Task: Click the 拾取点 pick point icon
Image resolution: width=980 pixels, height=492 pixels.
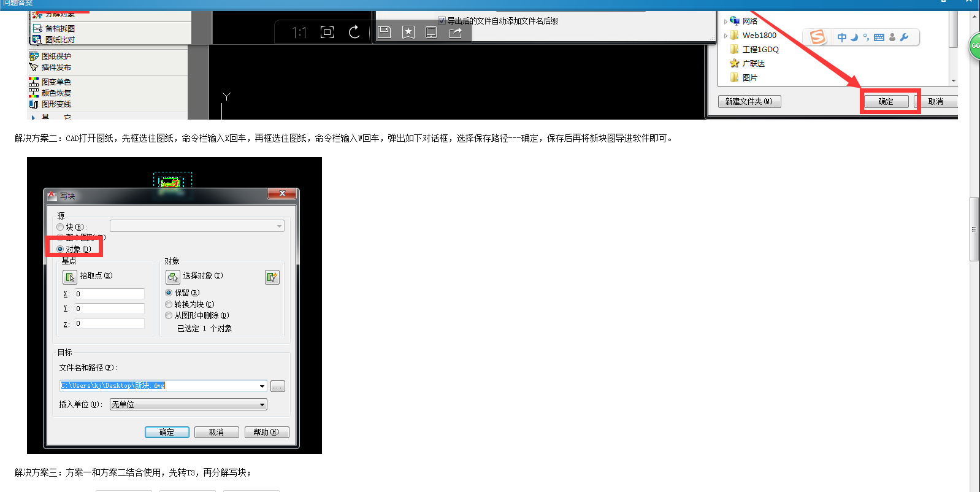Action: (70, 277)
